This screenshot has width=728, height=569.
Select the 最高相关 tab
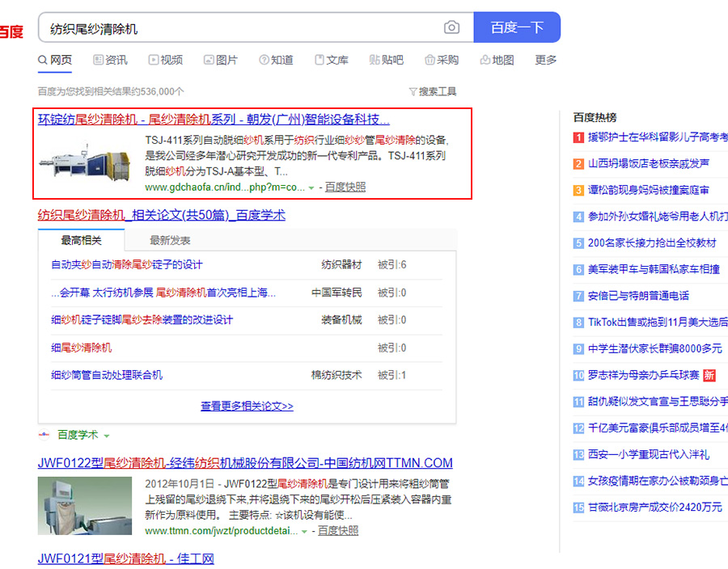[81, 240]
